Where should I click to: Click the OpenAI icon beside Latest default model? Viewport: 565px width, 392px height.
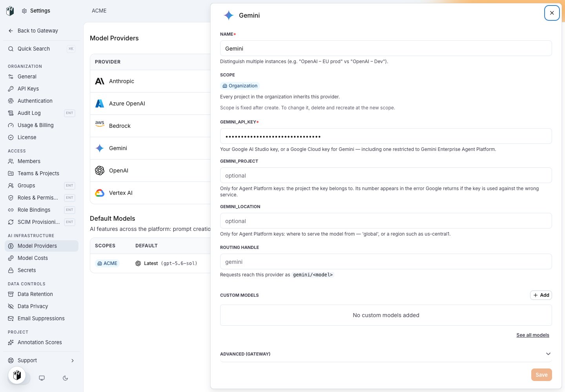138,263
